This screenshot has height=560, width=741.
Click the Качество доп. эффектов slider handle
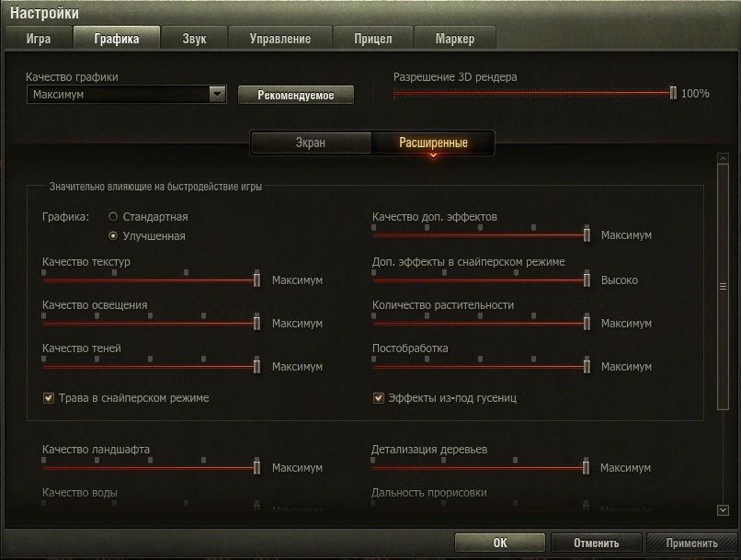587,234
